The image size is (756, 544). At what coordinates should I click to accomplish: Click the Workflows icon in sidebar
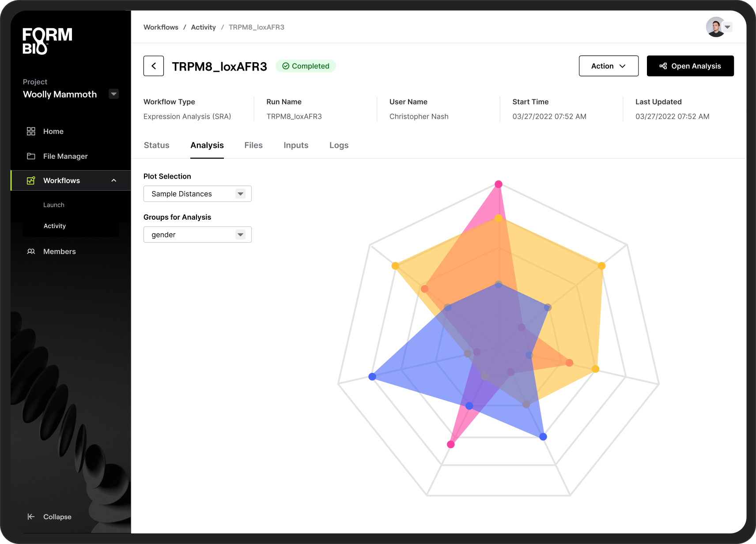[31, 180]
